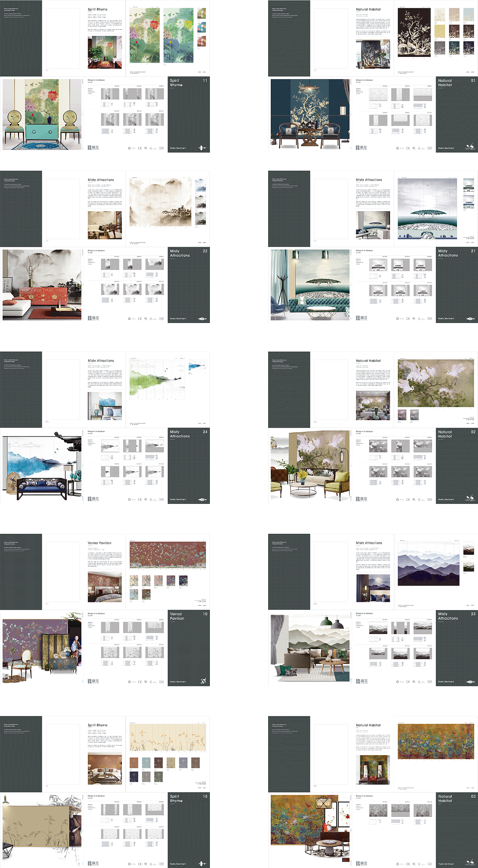Open the tea room photo on the first Spirit Rhyme page
Viewport: 478px width, 868px height.
click(x=105, y=52)
